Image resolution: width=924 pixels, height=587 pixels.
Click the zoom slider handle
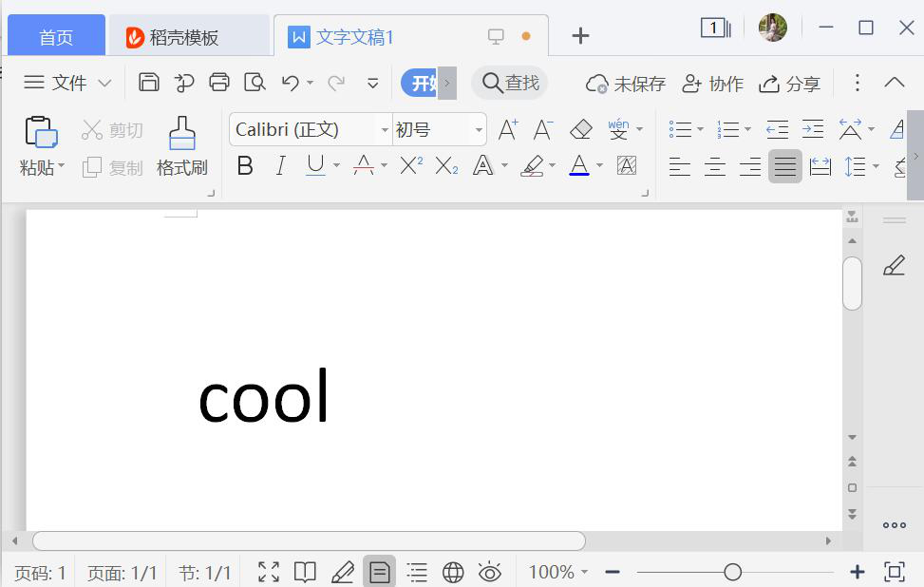(x=732, y=572)
